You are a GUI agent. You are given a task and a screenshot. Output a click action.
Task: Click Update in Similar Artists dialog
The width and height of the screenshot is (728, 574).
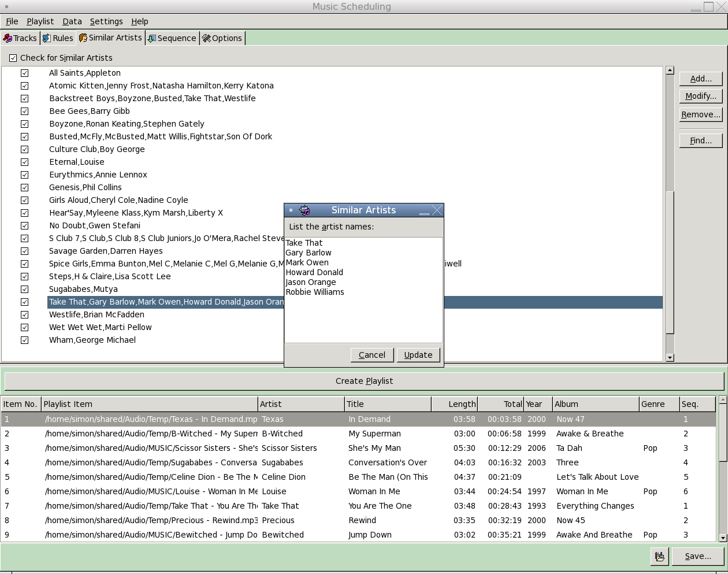tap(418, 355)
